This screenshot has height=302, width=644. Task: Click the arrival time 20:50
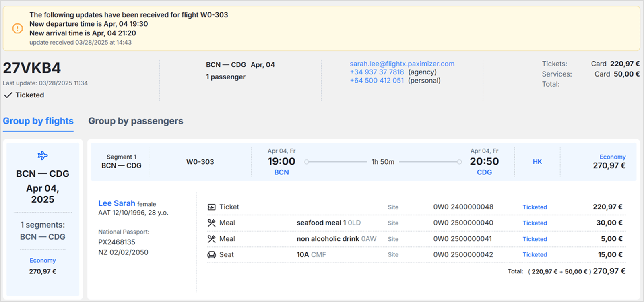484,161
